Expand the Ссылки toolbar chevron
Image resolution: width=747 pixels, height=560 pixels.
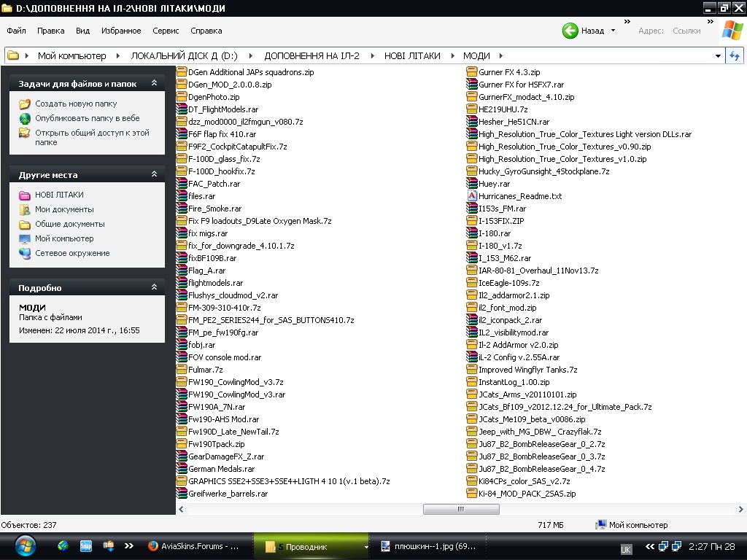(x=711, y=21)
